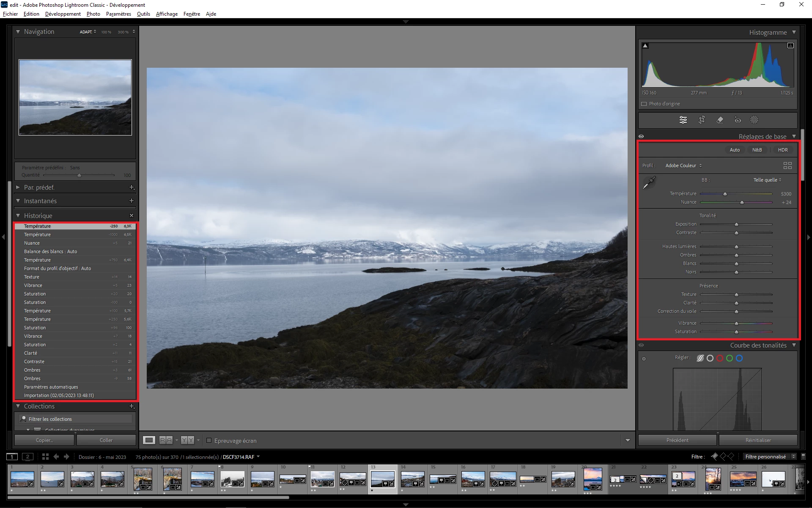Screen dimensions: 812x508
Task: Click the Auto tone button
Action: coord(735,150)
